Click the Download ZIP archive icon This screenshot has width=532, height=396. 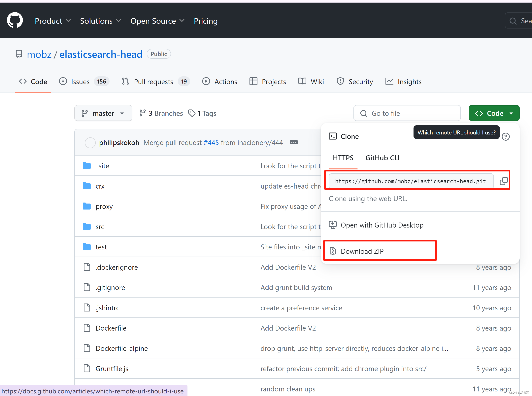(x=333, y=251)
